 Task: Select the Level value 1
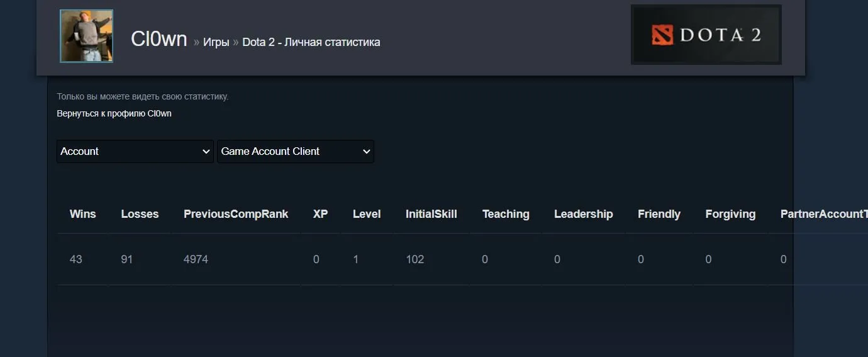click(355, 259)
